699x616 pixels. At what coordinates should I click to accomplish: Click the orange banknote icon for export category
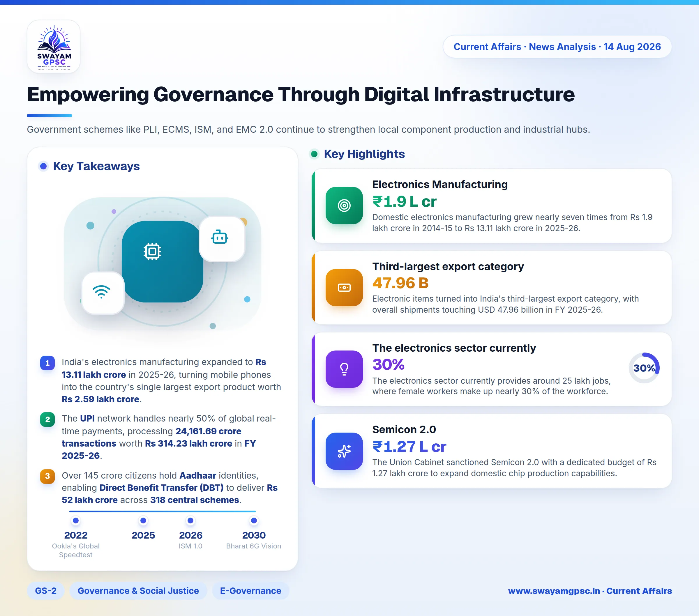point(344,288)
